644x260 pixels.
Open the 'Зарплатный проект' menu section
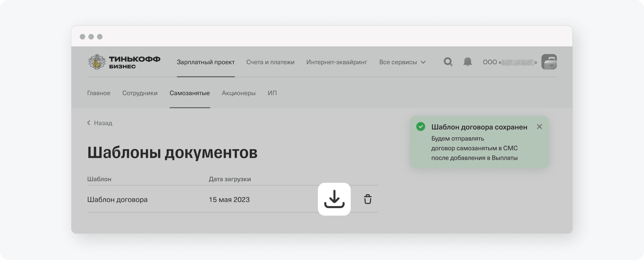click(x=206, y=62)
